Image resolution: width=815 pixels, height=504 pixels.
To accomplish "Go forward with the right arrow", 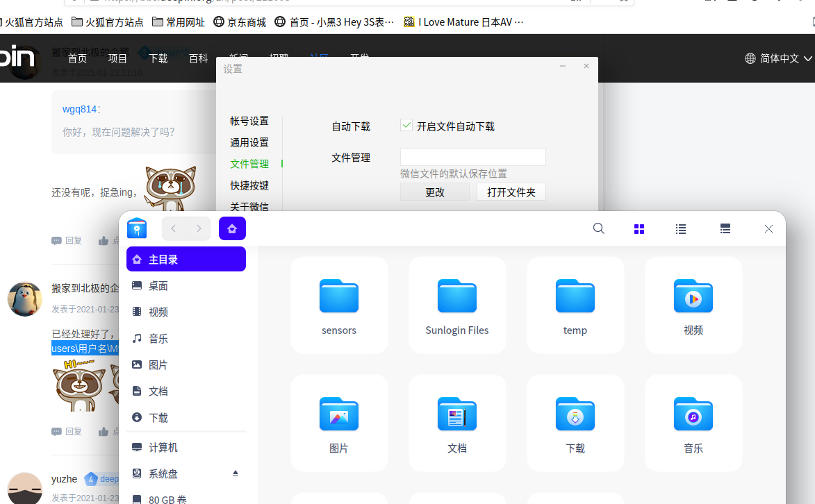I will pos(199,228).
